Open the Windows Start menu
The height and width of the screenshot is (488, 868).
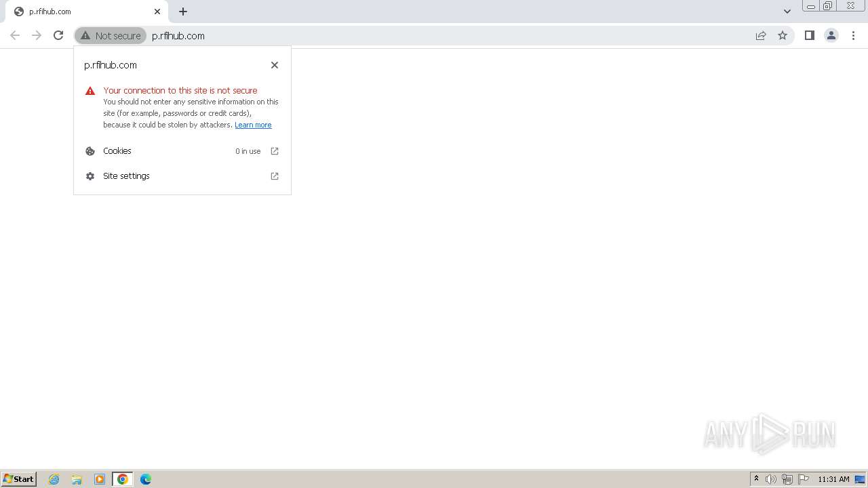click(18, 479)
